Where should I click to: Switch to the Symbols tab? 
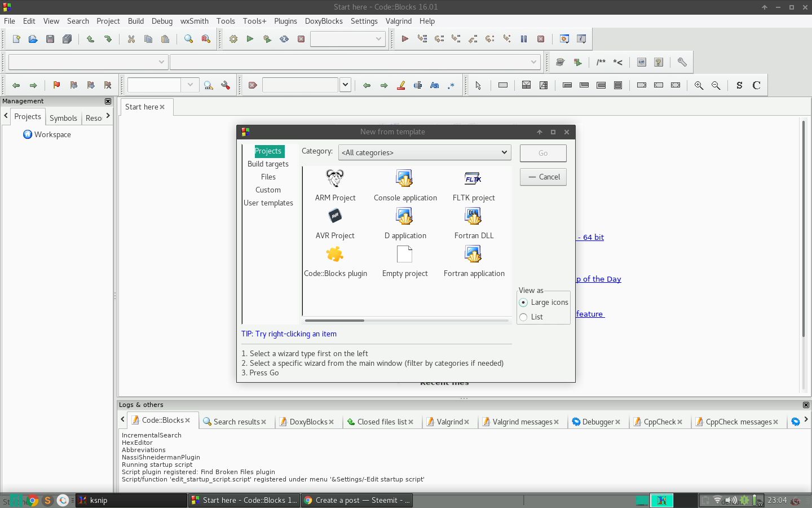point(63,118)
